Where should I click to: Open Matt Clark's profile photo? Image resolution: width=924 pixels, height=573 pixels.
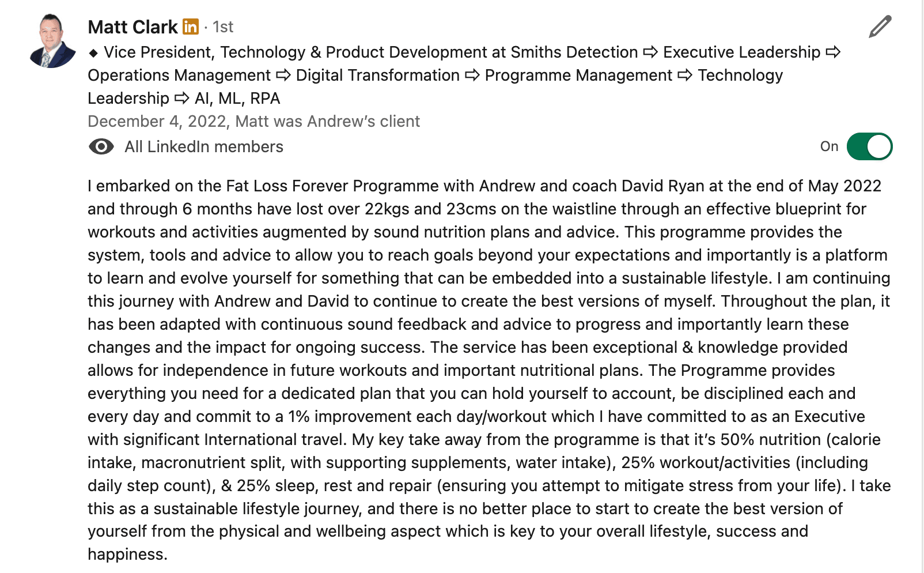(x=52, y=42)
